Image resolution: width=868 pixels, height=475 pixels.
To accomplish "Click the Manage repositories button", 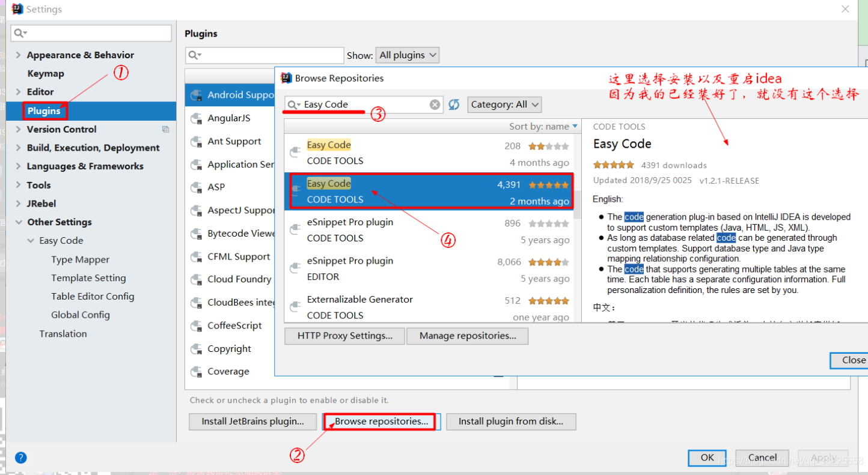I will [x=467, y=336].
